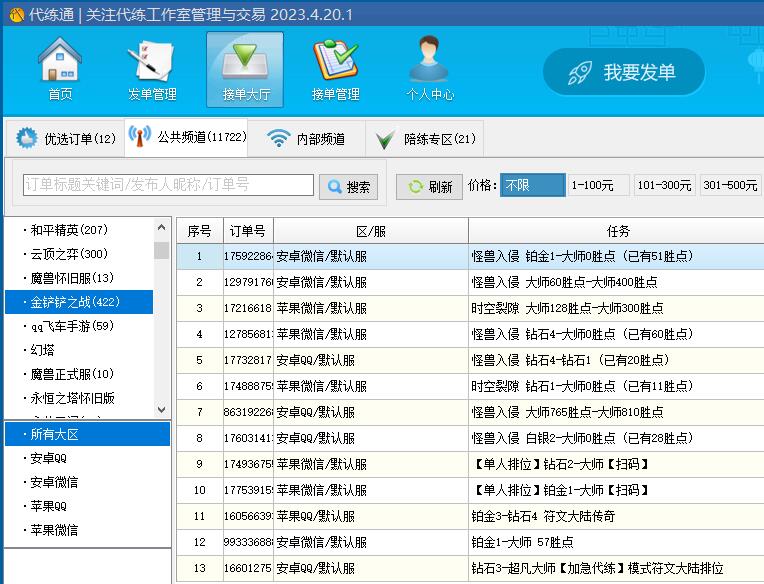Select order row 钻石4-钻石1 (已有20胜点)

470,360
